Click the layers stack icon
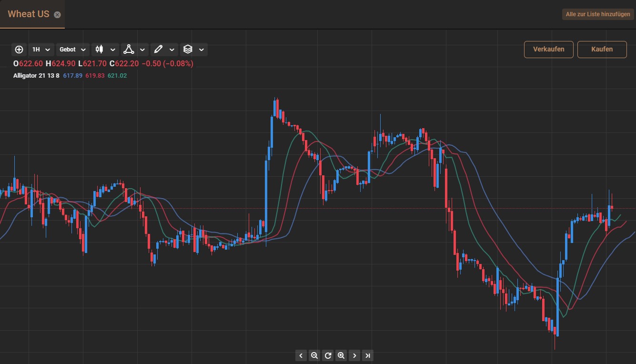The image size is (636, 364). pyautogui.click(x=188, y=50)
